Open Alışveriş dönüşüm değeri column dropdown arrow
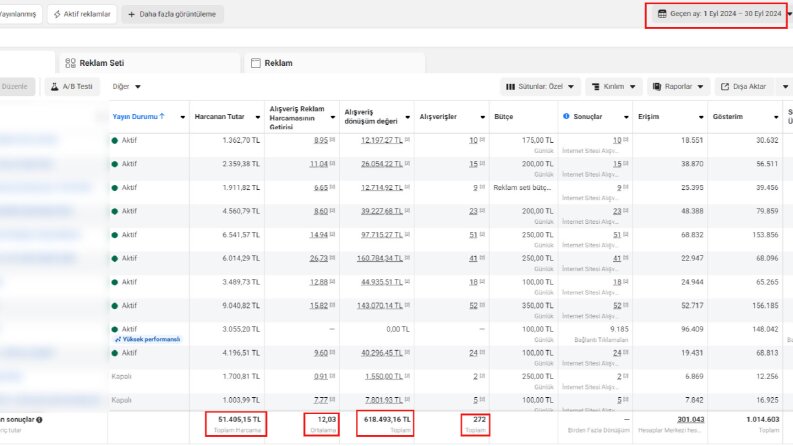 [x=408, y=117]
